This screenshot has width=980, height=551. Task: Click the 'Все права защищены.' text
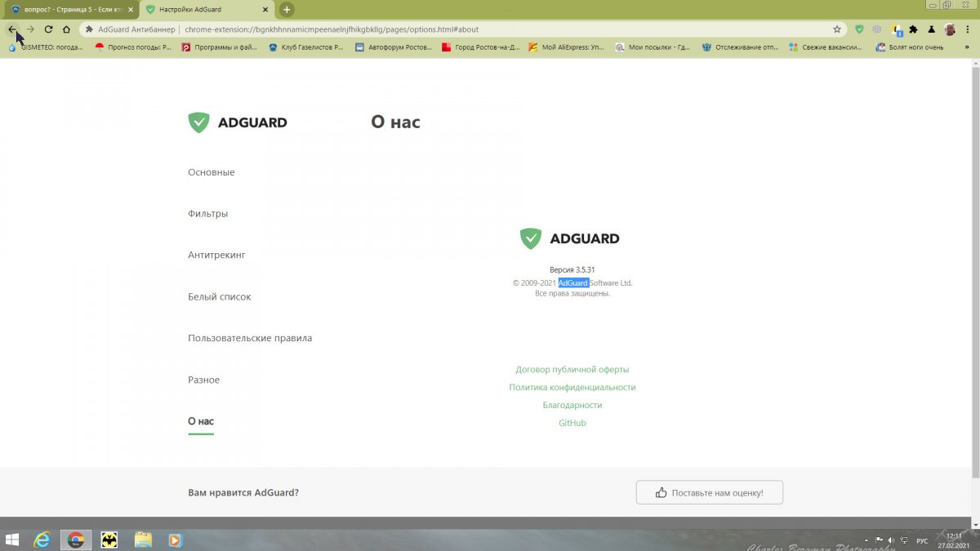click(572, 294)
